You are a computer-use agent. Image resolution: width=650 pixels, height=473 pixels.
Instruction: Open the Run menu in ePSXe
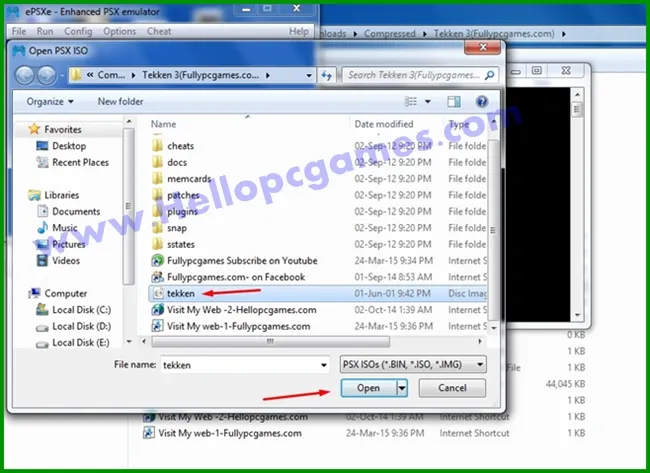45,31
